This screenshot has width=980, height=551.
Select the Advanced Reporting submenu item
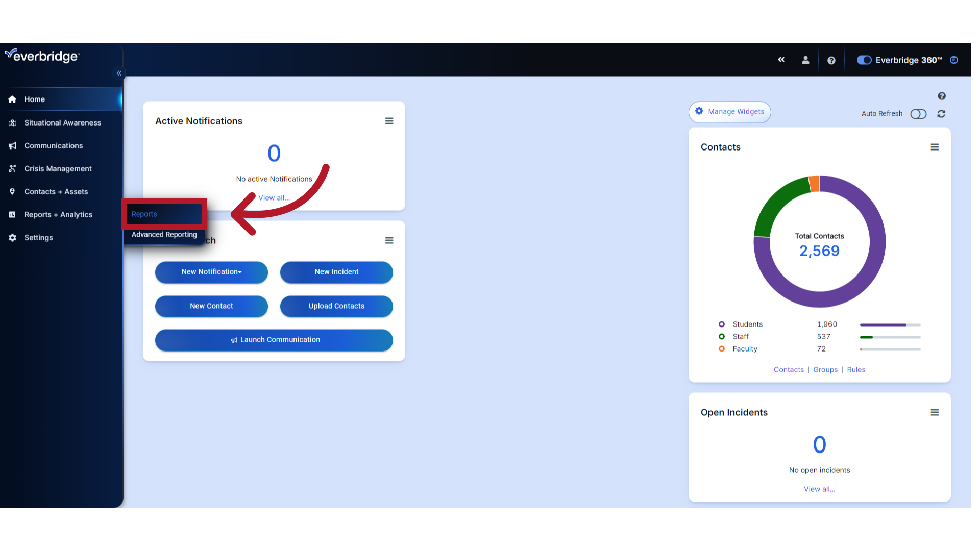pos(164,234)
